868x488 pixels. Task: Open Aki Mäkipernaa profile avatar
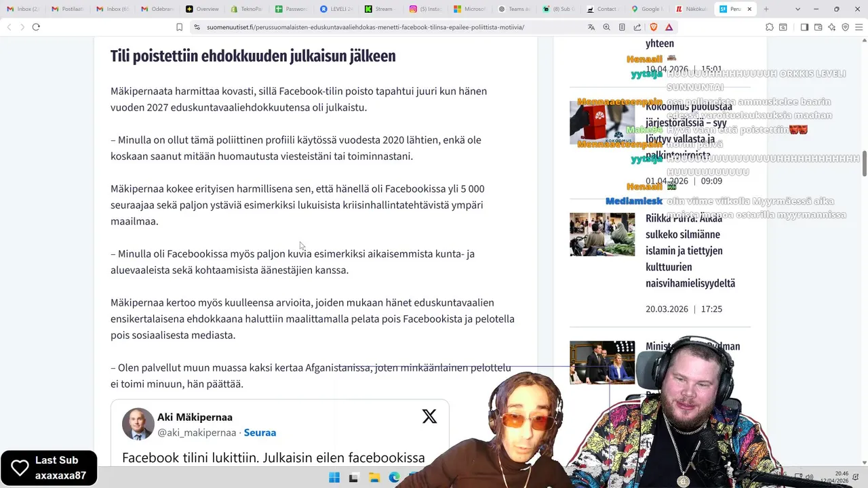pyautogui.click(x=138, y=424)
